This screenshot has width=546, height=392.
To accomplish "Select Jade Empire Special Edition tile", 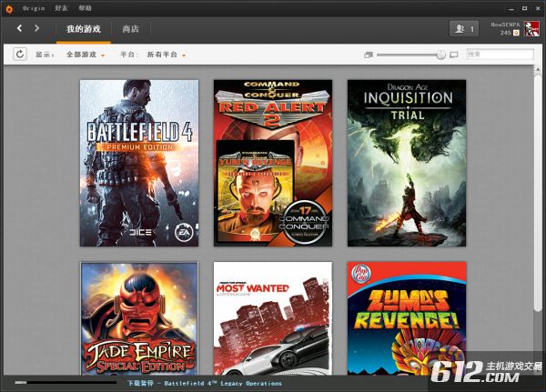I will (x=139, y=318).
